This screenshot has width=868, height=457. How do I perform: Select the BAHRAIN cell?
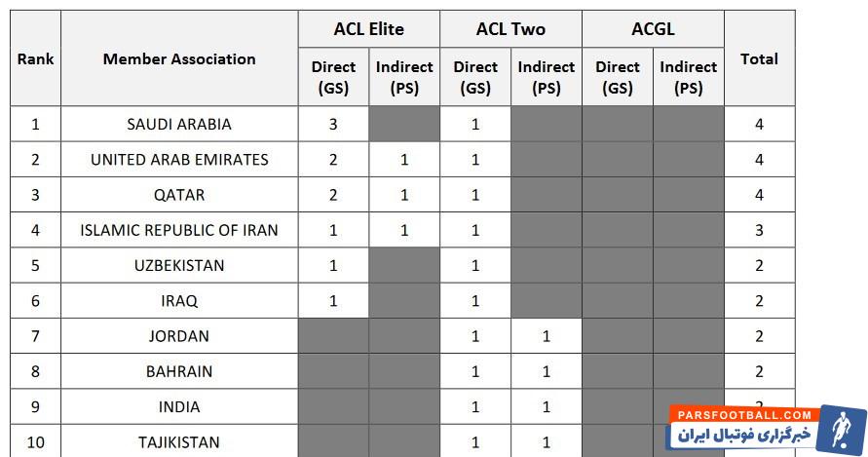point(179,371)
